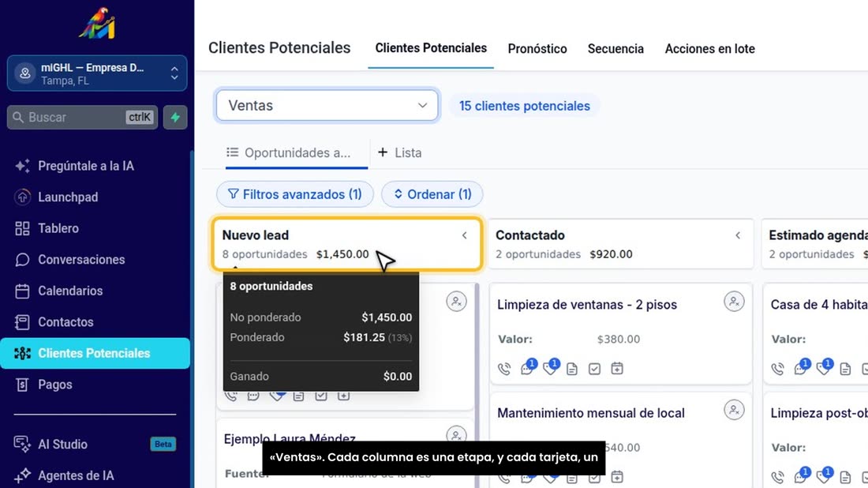The image size is (868, 488).
Task: Open the Mantenimiento mensual de local card
Action: point(591,413)
